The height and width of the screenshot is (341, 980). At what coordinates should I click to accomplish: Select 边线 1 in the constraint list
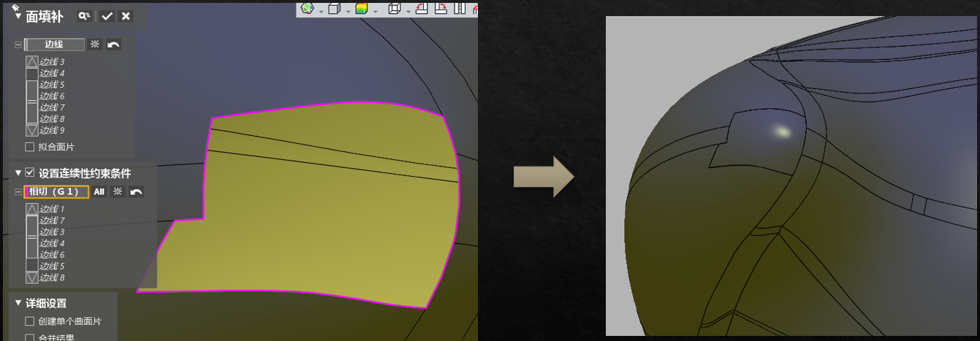click(x=52, y=209)
